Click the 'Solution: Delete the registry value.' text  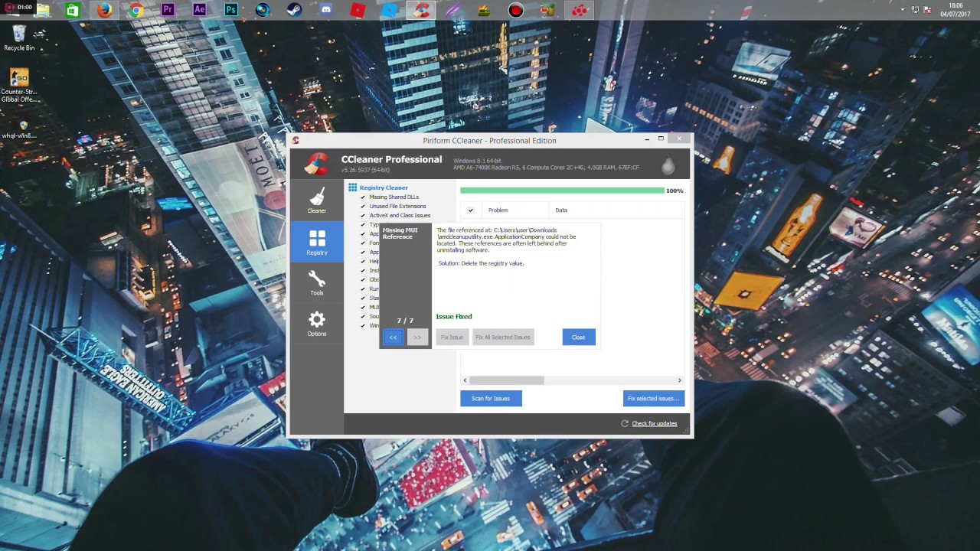click(x=481, y=263)
